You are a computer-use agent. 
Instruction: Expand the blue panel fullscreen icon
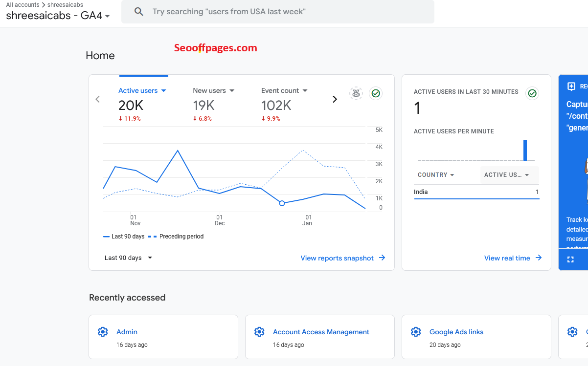[570, 259]
